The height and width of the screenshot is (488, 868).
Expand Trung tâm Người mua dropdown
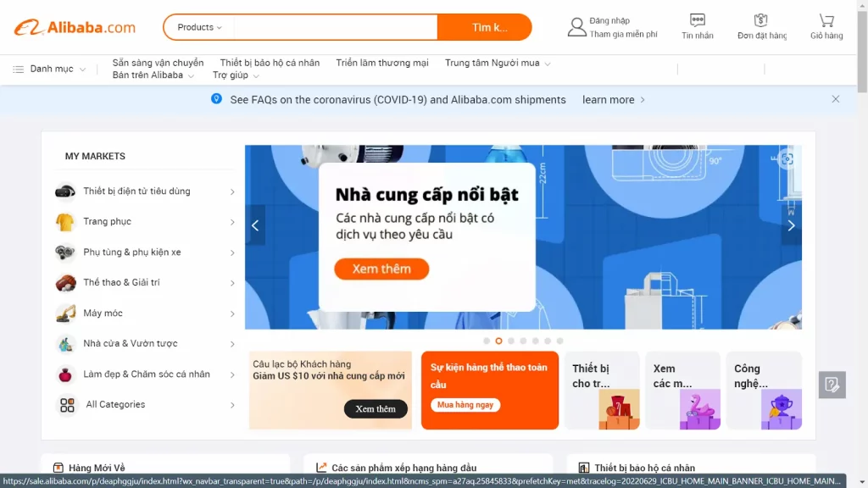[x=498, y=63]
